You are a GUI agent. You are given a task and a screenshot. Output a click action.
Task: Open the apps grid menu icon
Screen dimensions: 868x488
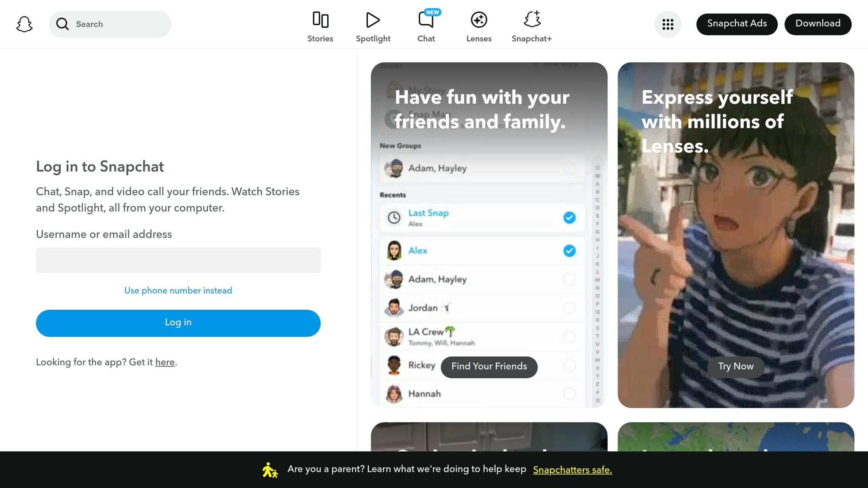668,24
